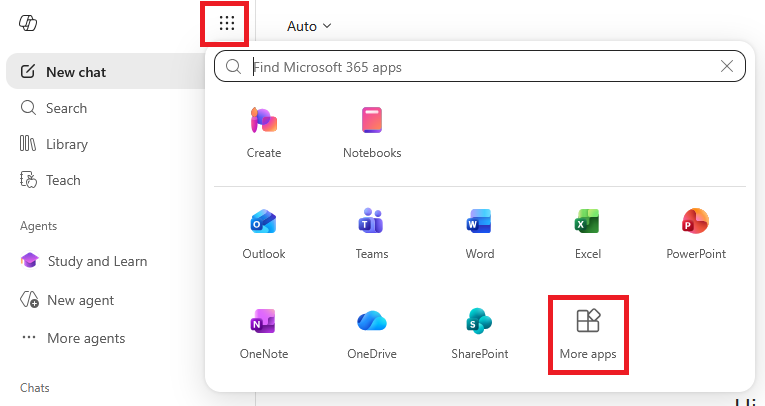Open Search in the sidebar
Viewport: 765px width, 406px height.
click(54, 108)
